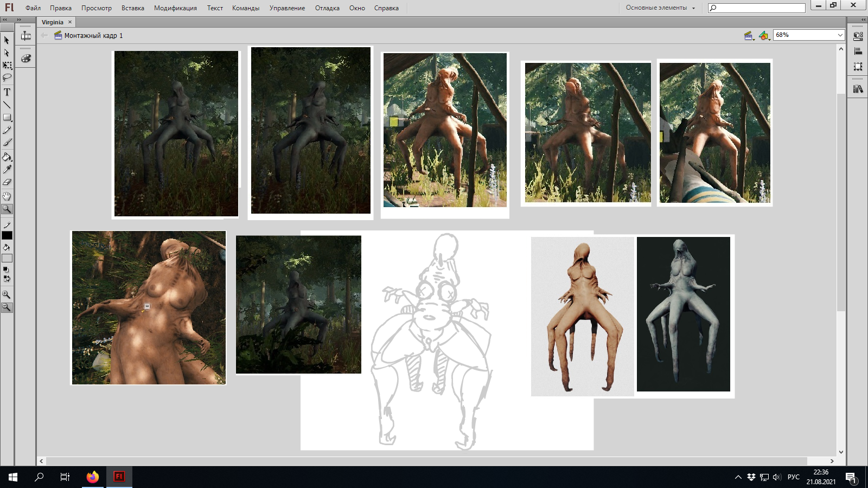Select the Paint Bucket tool
This screenshot has width=868, height=488.
point(7,157)
